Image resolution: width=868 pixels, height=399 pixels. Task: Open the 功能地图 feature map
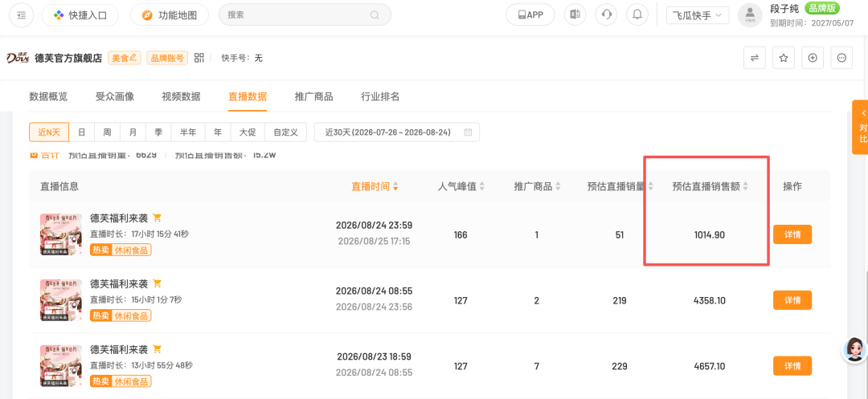pos(170,15)
